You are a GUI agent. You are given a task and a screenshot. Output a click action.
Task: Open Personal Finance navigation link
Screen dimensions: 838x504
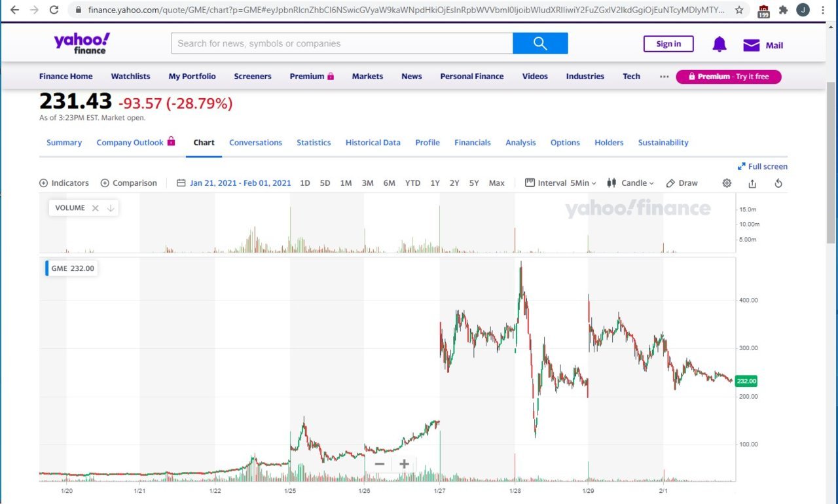pos(472,77)
